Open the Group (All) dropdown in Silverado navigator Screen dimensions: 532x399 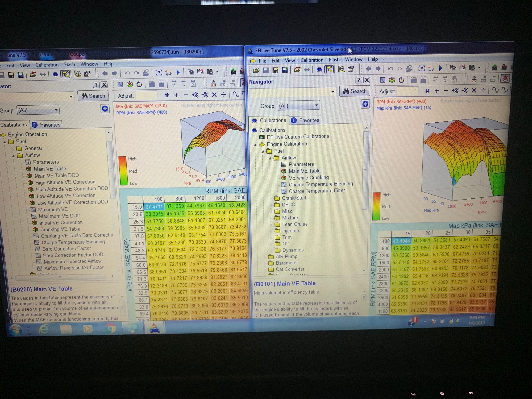coord(316,105)
